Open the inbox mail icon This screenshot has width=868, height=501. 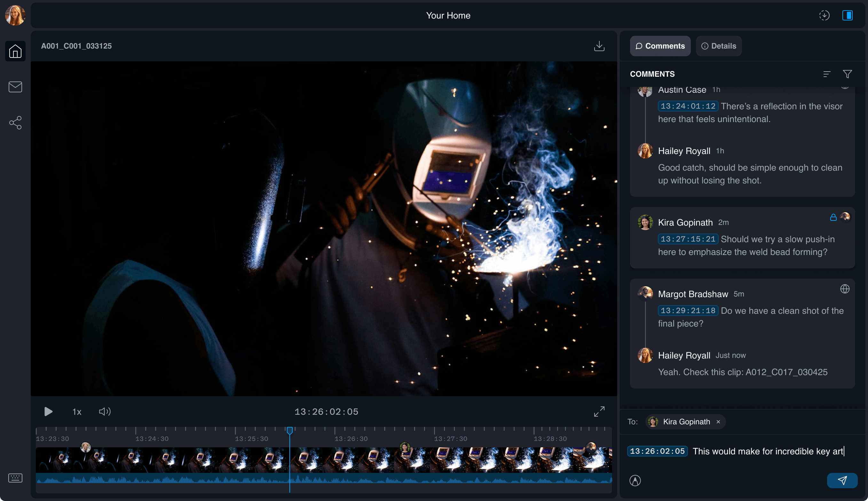click(15, 87)
